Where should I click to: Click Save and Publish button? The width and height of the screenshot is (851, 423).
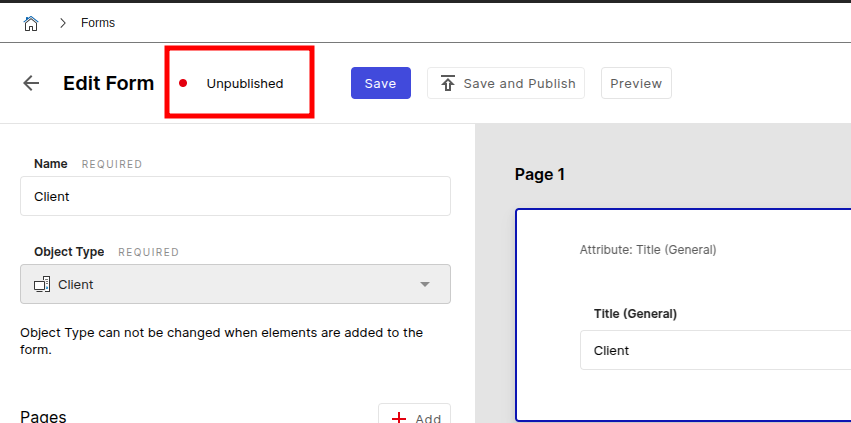[506, 83]
